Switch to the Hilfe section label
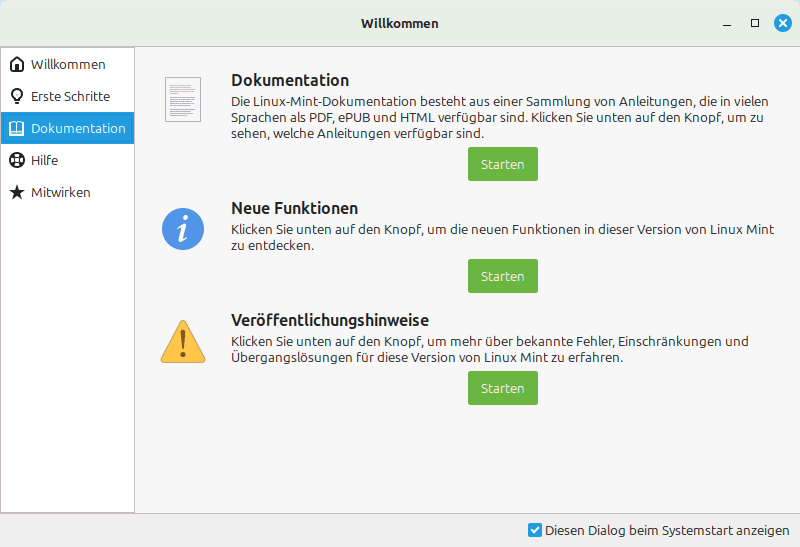Viewport: 800px width, 547px height. tap(44, 160)
